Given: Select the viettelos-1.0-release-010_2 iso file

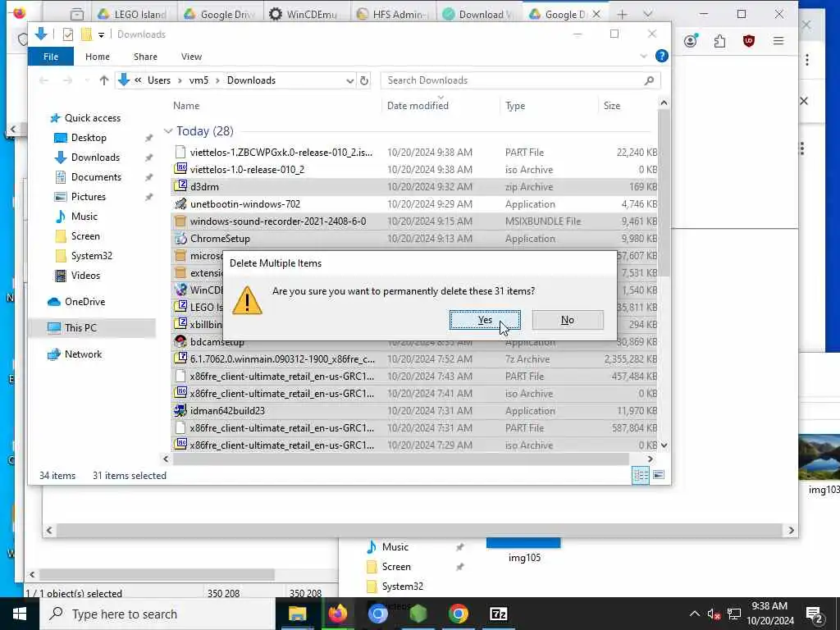Looking at the screenshot, I should (x=414, y=170).
